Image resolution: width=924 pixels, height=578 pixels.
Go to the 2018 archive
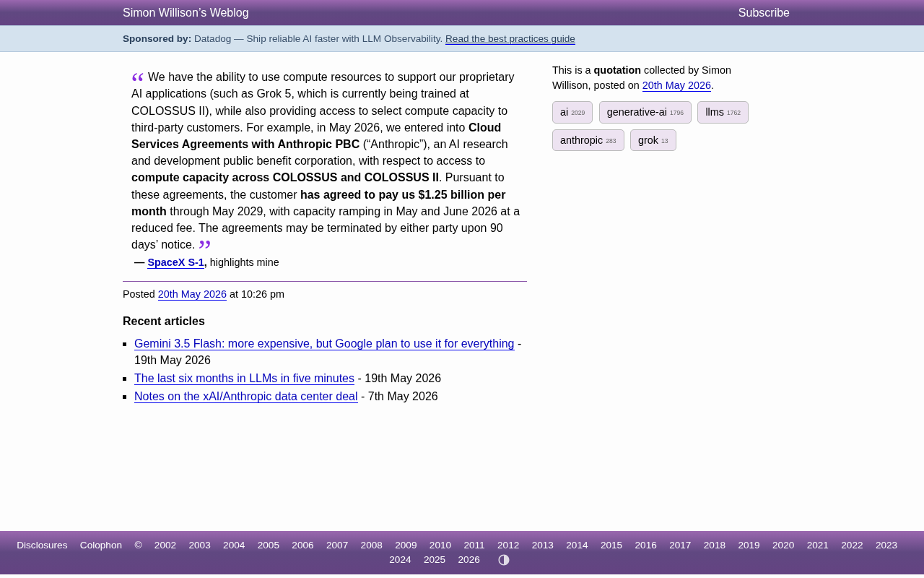coord(715,545)
